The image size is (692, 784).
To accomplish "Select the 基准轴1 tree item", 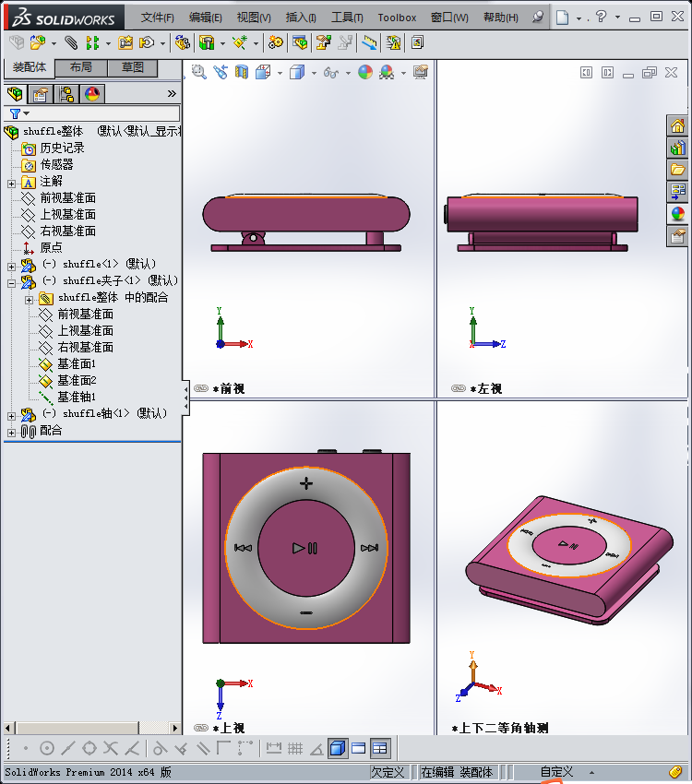I will click(77, 397).
